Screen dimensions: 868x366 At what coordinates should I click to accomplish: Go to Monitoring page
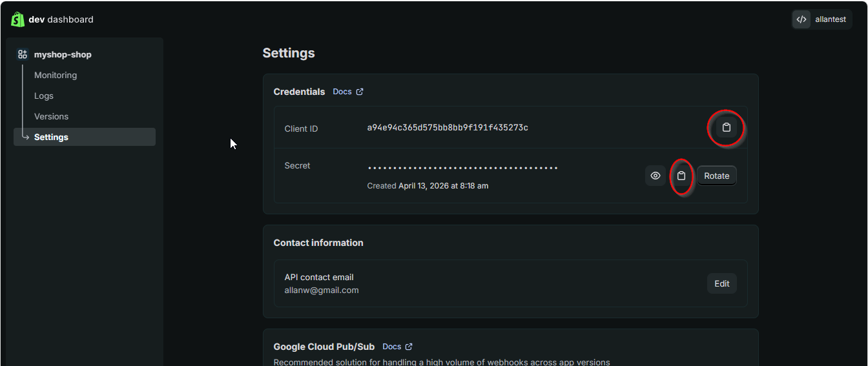pos(56,76)
